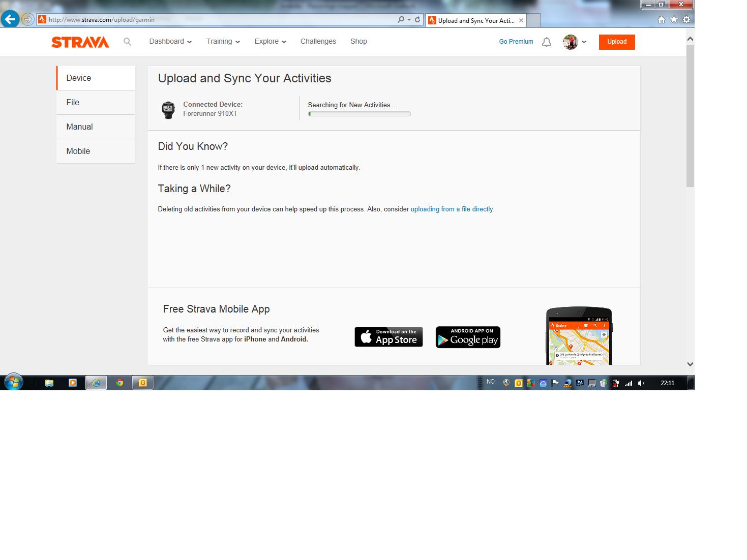Viewport: 747px width, 560px height.
Task: Click 'Upload and Sync Your Activities' heading
Action: point(245,78)
